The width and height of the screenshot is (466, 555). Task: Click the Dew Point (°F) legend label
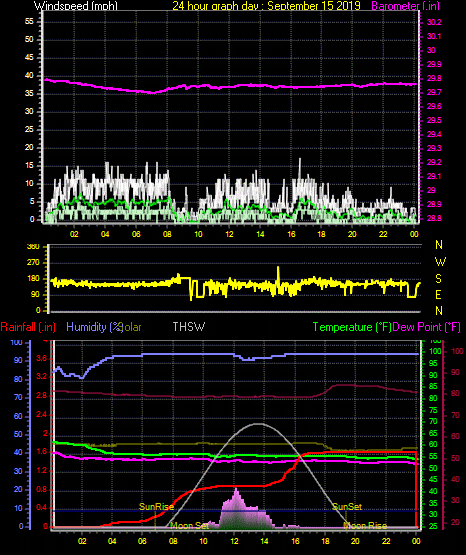(x=427, y=327)
